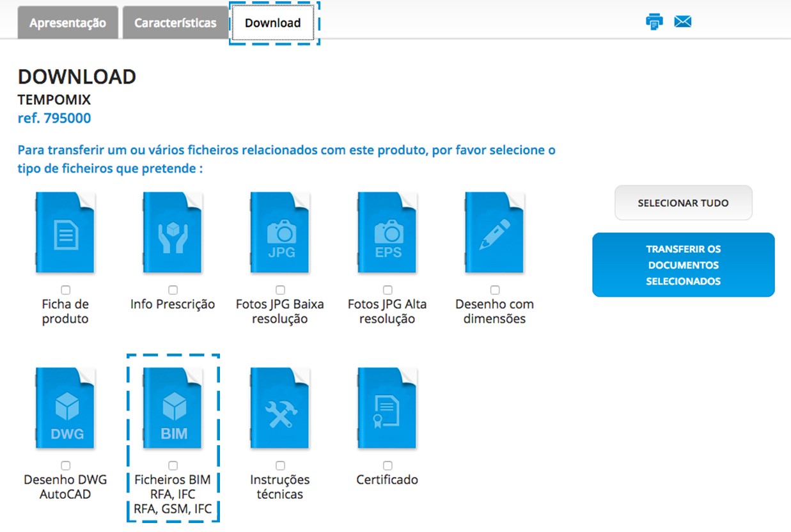Click the Info Prescrição label
Screen dimensions: 791x532
173,304
